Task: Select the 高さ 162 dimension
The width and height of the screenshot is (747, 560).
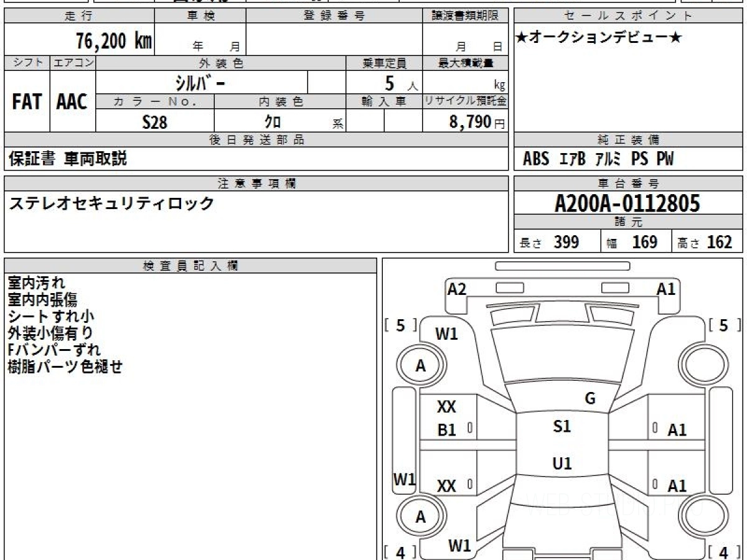Action: point(705,242)
